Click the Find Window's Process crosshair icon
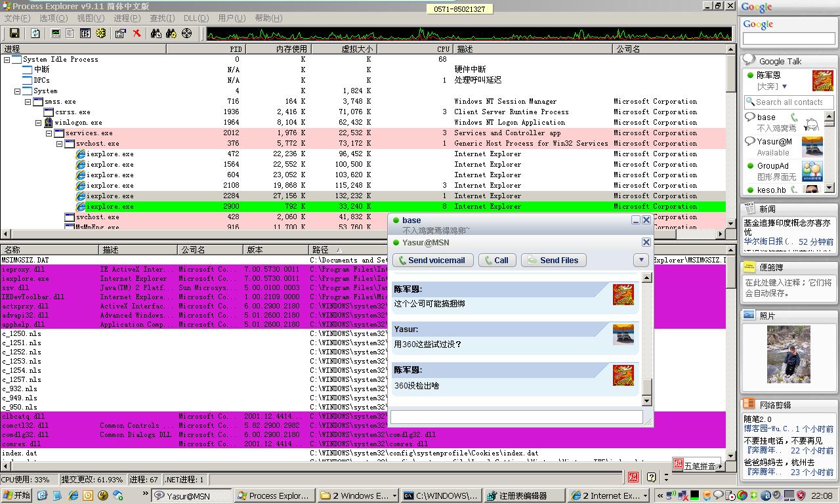Image resolution: width=840 pixels, height=504 pixels. tap(186, 33)
